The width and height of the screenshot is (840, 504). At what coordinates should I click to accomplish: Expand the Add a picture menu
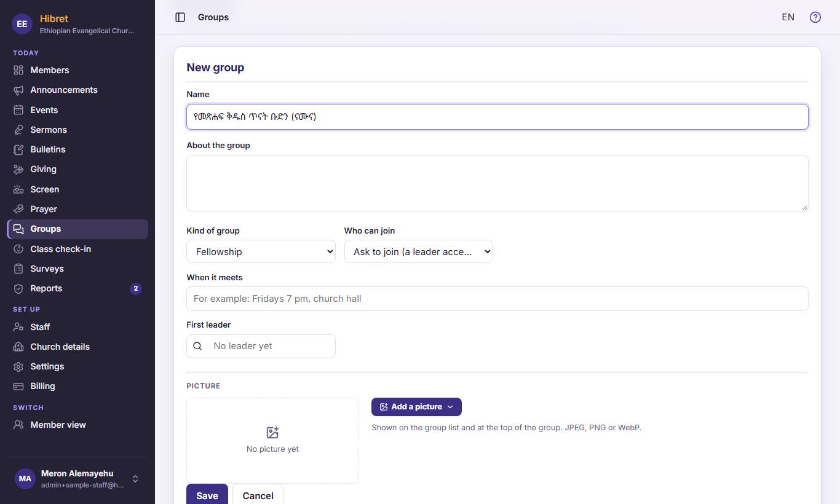pyautogui.click(x=416, y=407)
